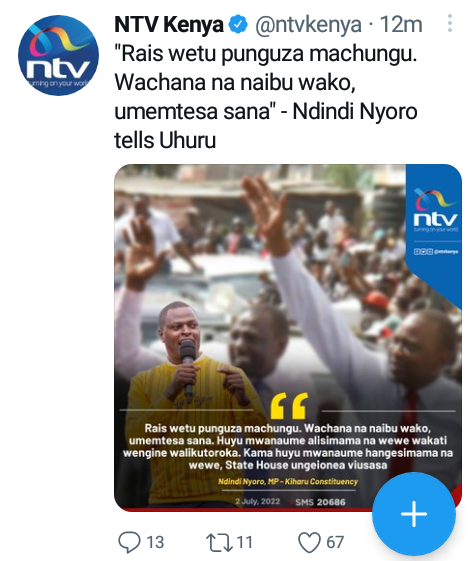Viewport: 476px width, 561px height.
Task: Open the NTV Kenya profile avatar
Action: (58, 55)
